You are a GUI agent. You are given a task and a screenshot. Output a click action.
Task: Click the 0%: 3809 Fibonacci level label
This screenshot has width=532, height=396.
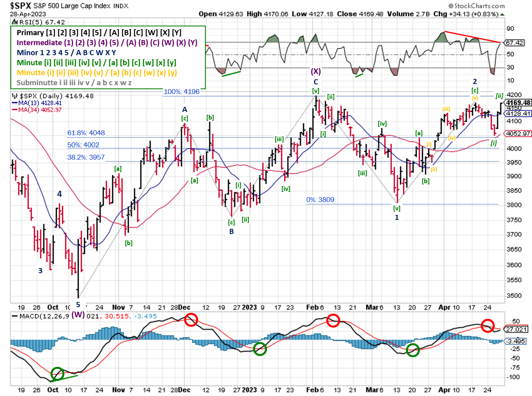click(320, 200)
